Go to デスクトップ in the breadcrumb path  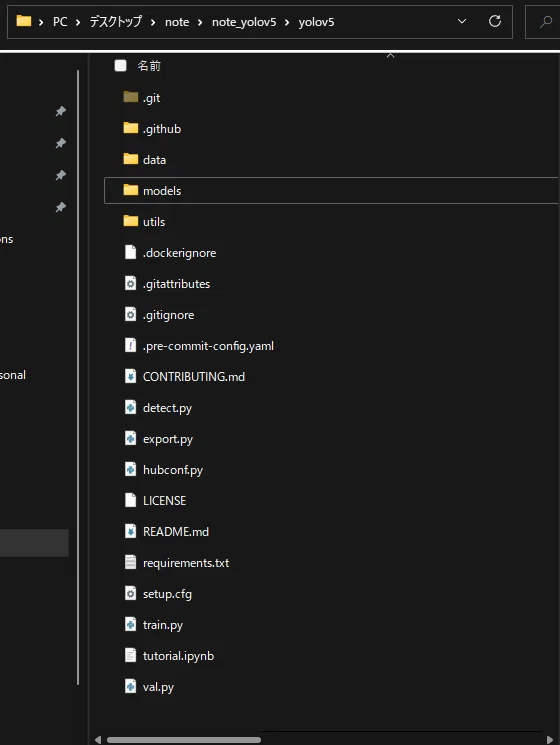coord(116,22)
